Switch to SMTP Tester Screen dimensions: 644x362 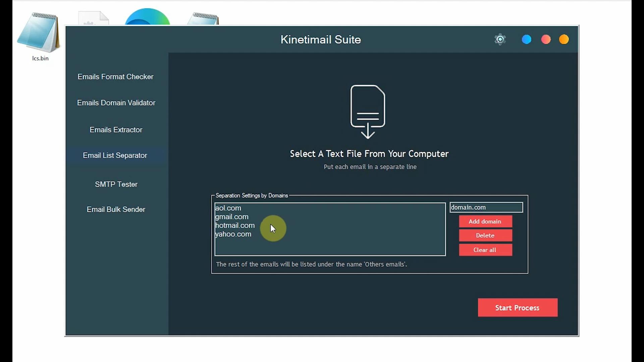click(x=116, y=184)
